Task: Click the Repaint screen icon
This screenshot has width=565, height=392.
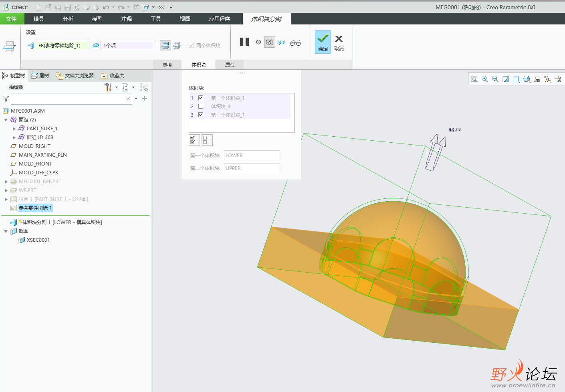Action: pyautogui.click(x=506, y=79)
